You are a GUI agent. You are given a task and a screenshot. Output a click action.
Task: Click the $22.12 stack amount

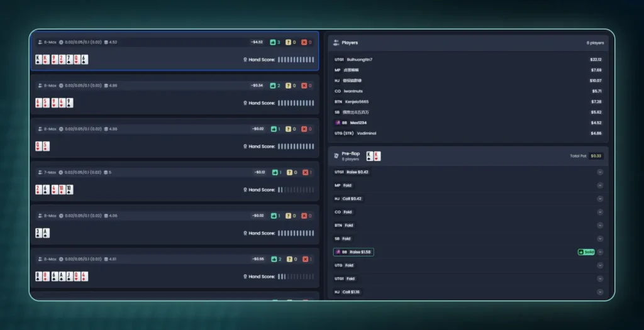point(596,60)
